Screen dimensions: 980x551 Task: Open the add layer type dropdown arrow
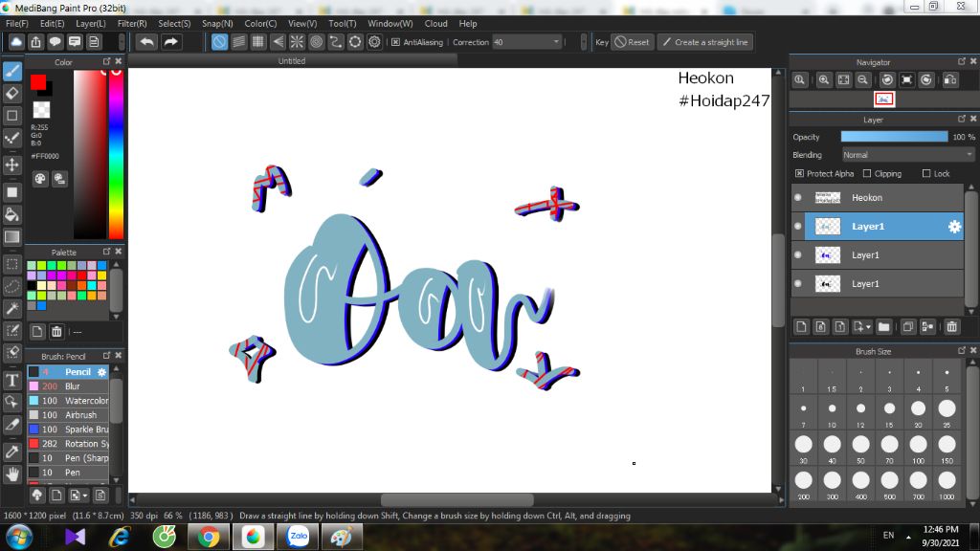868,327
